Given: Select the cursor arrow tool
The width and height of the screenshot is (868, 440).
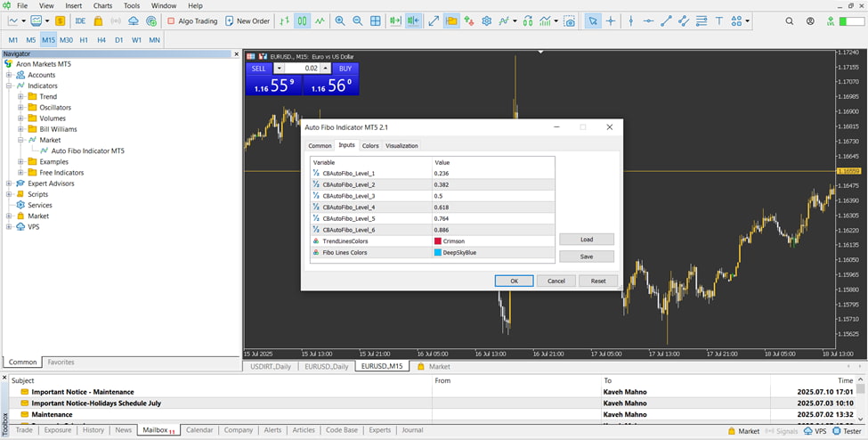Looking at the screenshot, I should pyautogui.click(x=593, y=21).
